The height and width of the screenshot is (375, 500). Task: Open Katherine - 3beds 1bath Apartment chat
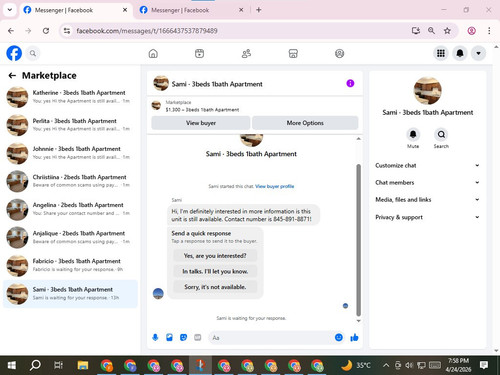tap(70, 97)
